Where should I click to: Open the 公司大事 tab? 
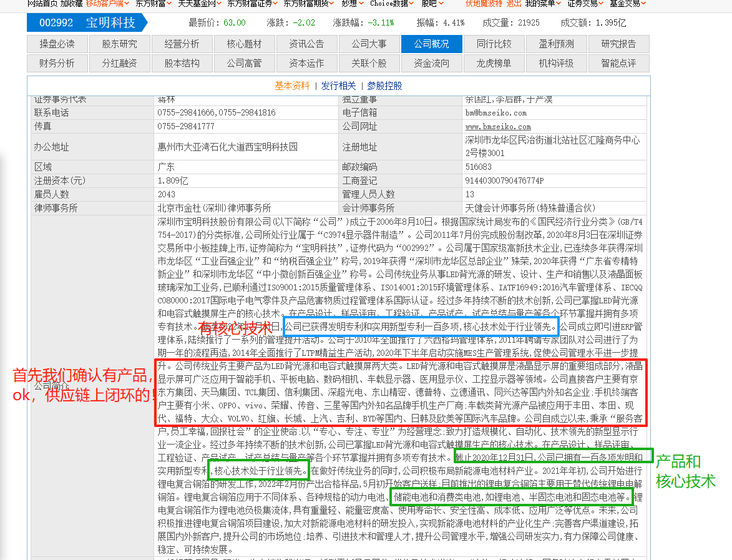tap(369, 44)
